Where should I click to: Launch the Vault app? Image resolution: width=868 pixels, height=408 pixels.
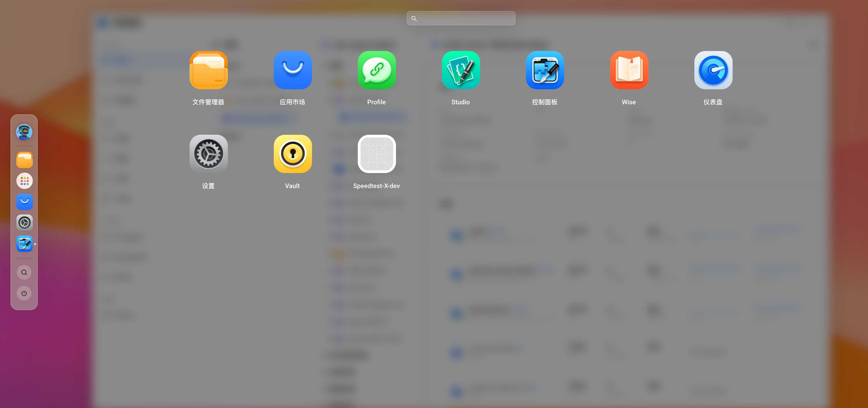click(292, 154)
